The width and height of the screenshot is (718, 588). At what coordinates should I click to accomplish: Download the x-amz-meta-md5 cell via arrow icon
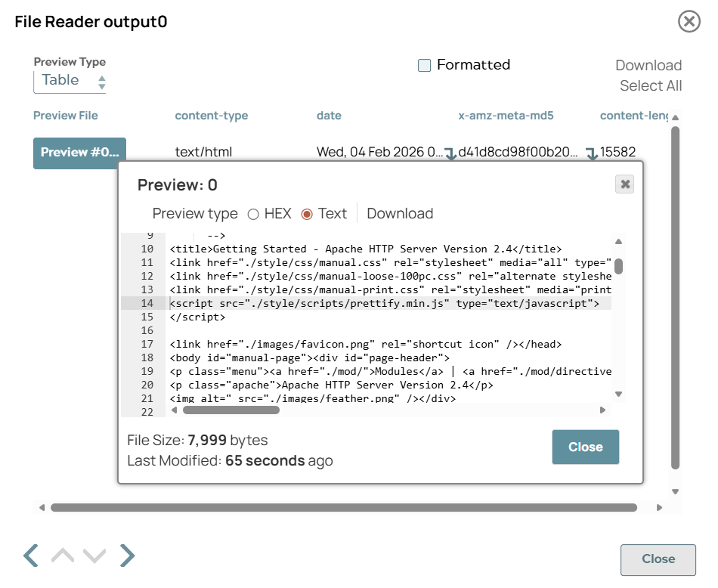(x=593, y=152)
